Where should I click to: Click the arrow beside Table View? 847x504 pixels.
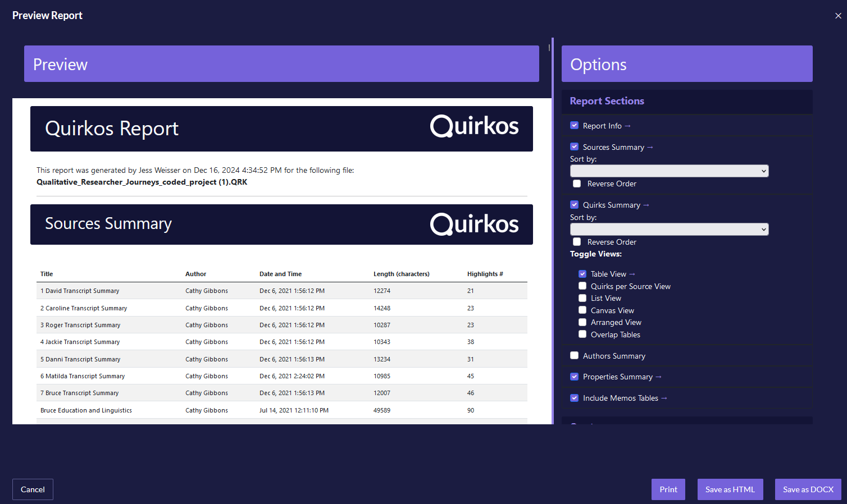pos(632,274)
